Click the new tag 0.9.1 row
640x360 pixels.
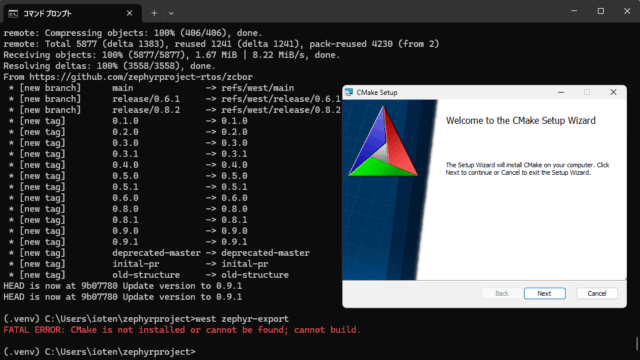click(128, 242)
